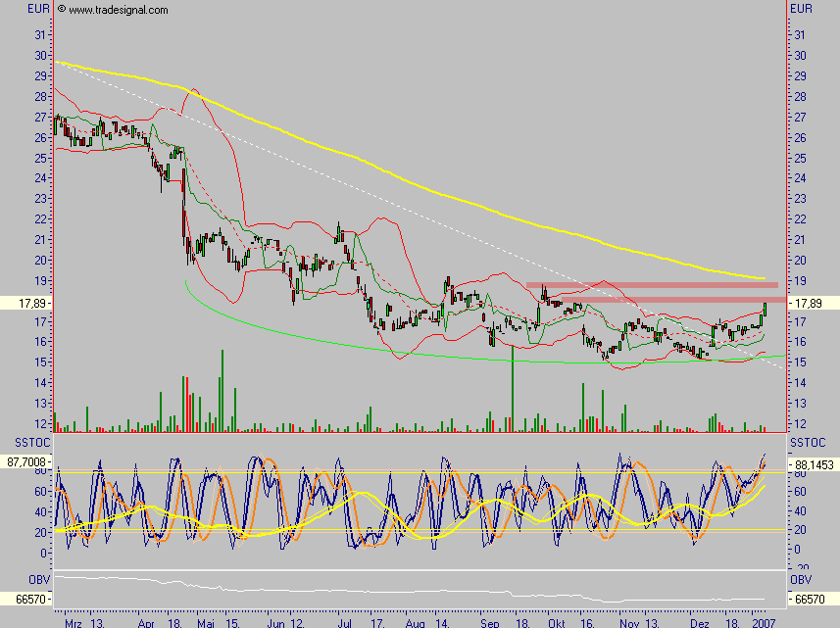
Task: Jump to the Mrz 13. date label
Action: click(x=83, y=622)
